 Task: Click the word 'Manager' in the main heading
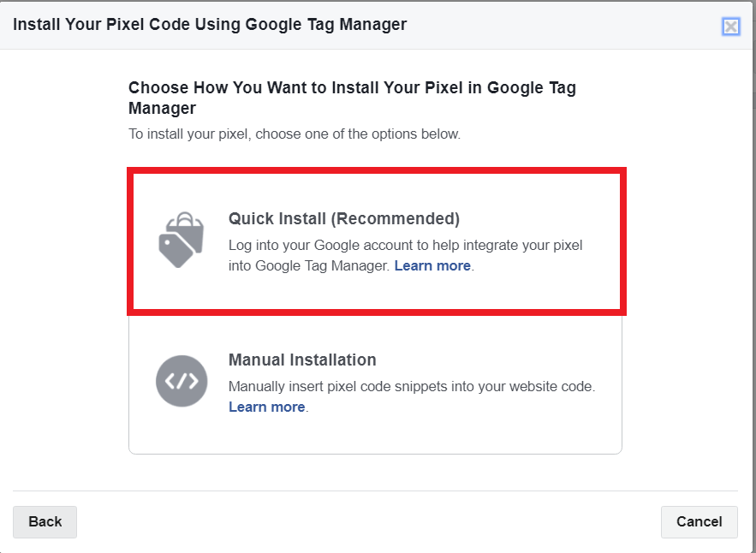tap(162, 108)
